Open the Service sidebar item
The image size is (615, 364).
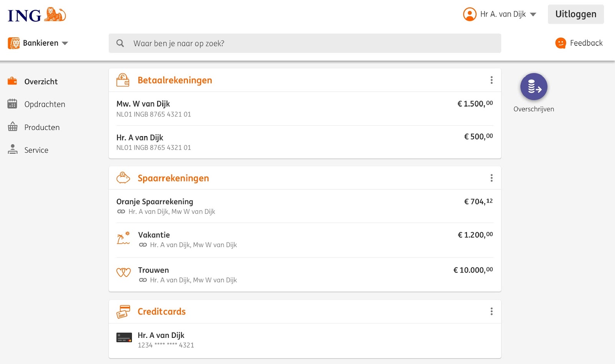36,150
